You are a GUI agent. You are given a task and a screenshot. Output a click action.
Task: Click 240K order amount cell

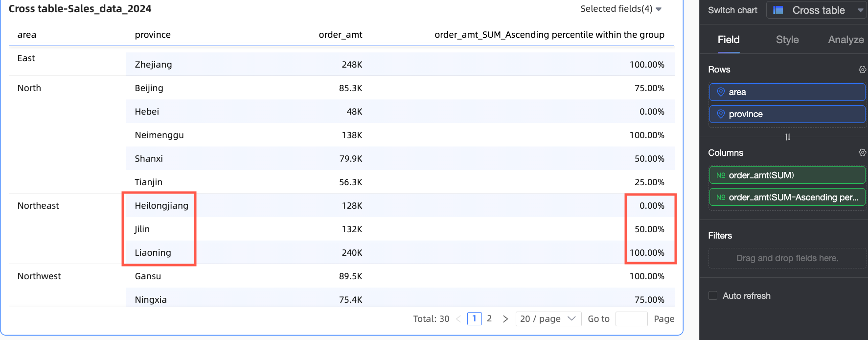tap(352, 253)
